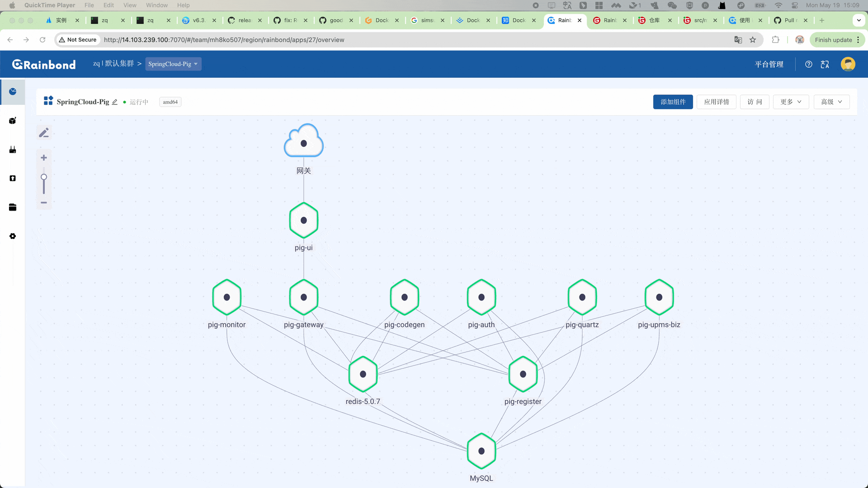868x488 pixels.
Task: Click the zoom slider handle
Action: (44, 177)
